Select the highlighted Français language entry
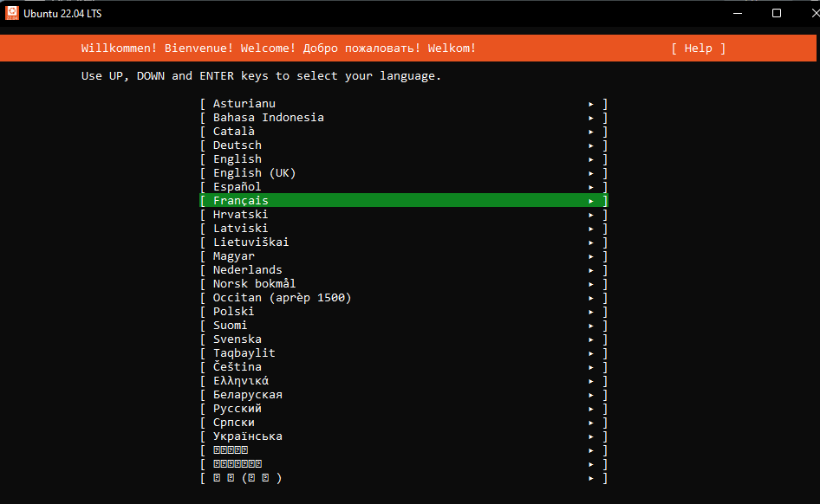The image size is (820, 504). tap(241, 201)
